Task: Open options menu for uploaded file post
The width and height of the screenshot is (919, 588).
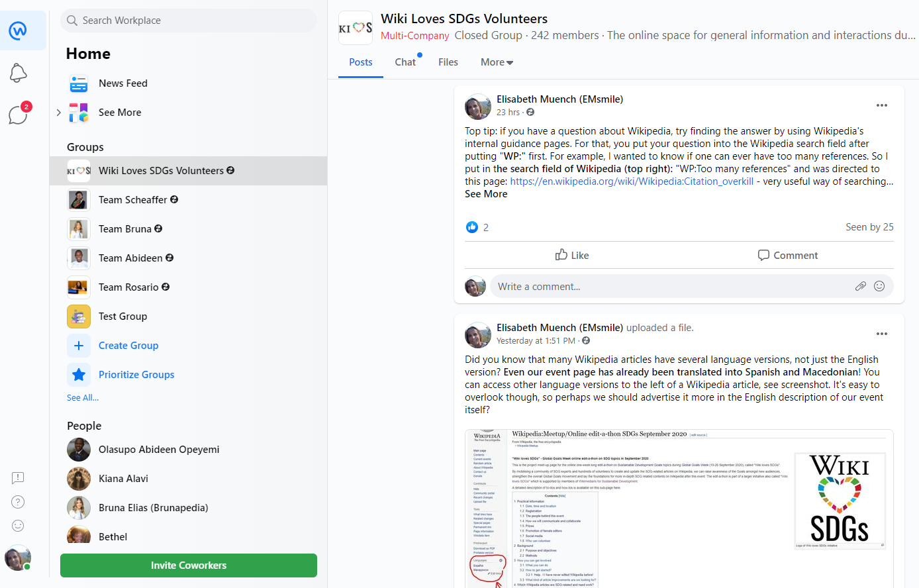Action: click(881, 334)
